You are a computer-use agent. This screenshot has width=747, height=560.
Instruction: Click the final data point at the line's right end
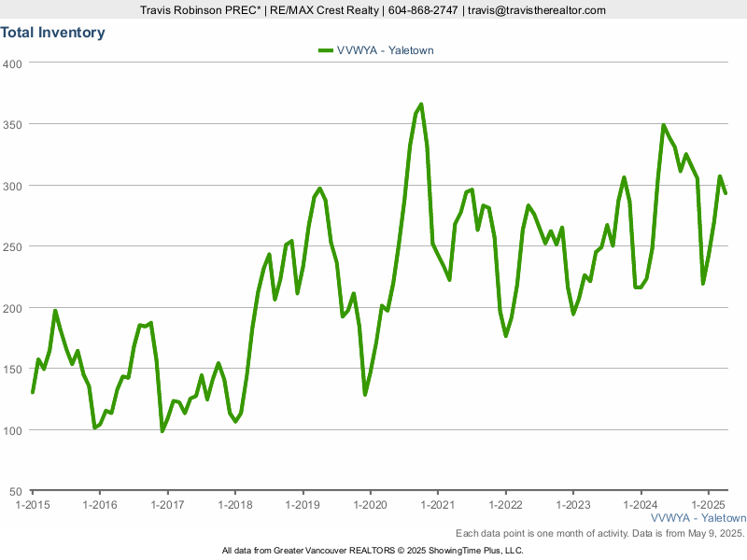click(726, 193)
